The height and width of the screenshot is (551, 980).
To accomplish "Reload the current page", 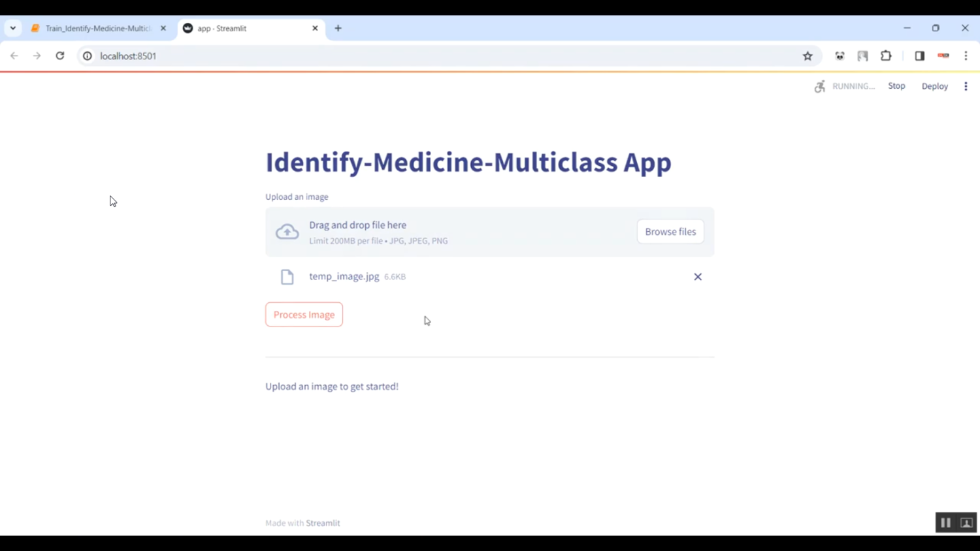I will [x=60, y=56].
